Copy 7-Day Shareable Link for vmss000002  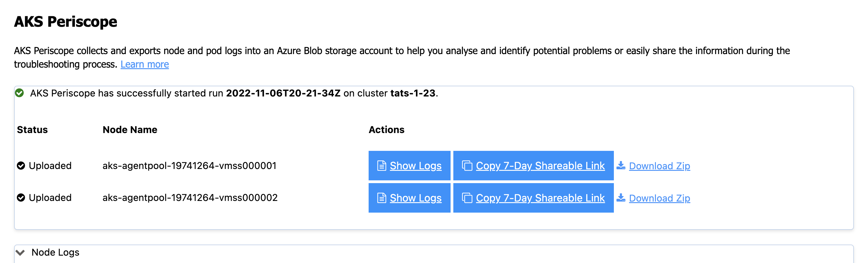click(540, 198)
